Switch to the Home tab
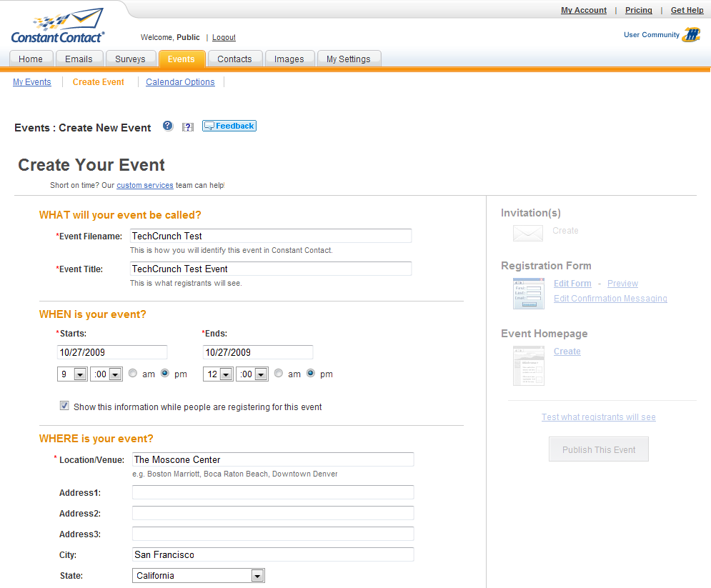Screen dimensions: 711x588 (31, 59)
